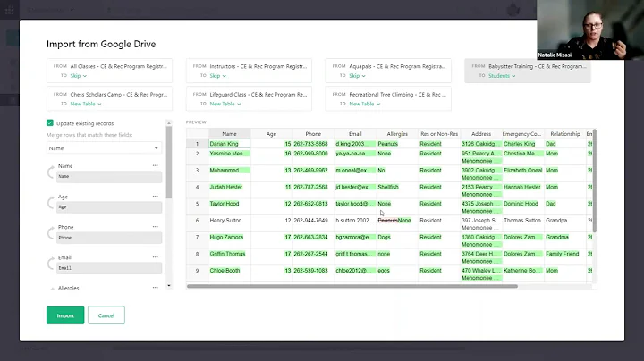Select the Instructors source card

[x=249, y=71]
